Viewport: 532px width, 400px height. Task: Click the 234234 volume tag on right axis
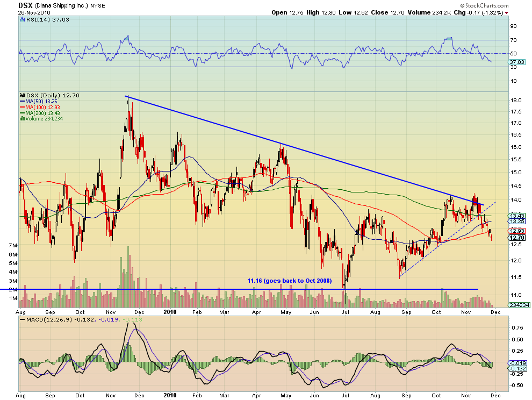pos(519,305)
